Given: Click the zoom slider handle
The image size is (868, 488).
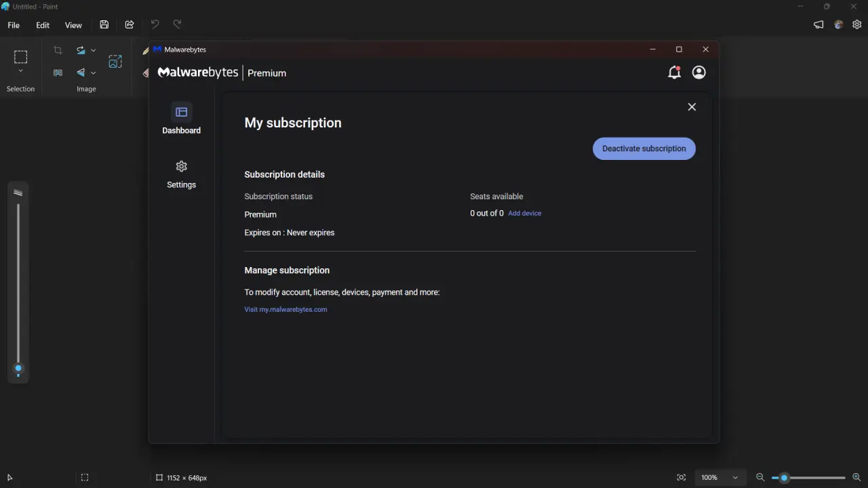Looking at the screenshot, I should (784, 478).
